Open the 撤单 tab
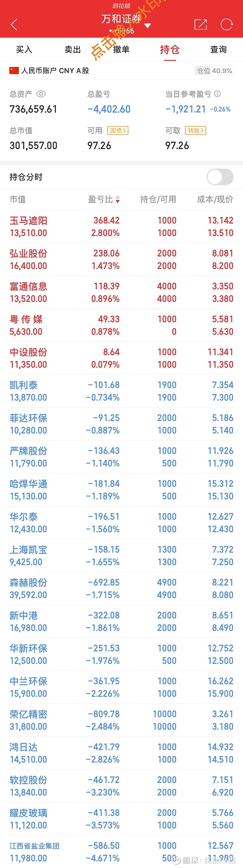The height and width of the screenshot is (868, 243). click(121, 50)
